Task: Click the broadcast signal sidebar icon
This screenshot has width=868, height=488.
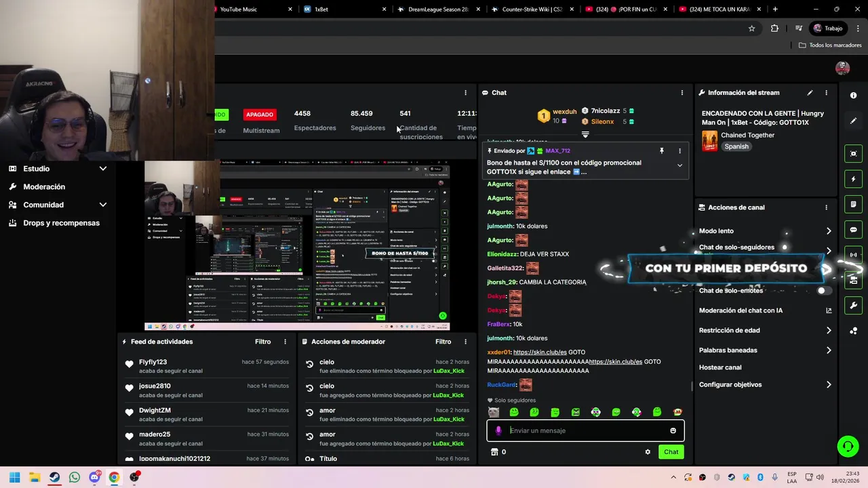Action: click(853, 255)
